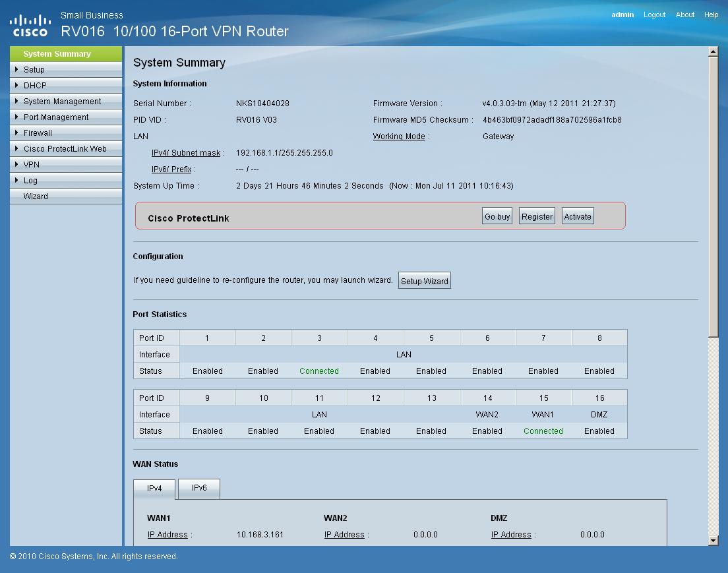Open the Setup menu label
The height and width of the screenshot is (573, 728).
(34, 70)
